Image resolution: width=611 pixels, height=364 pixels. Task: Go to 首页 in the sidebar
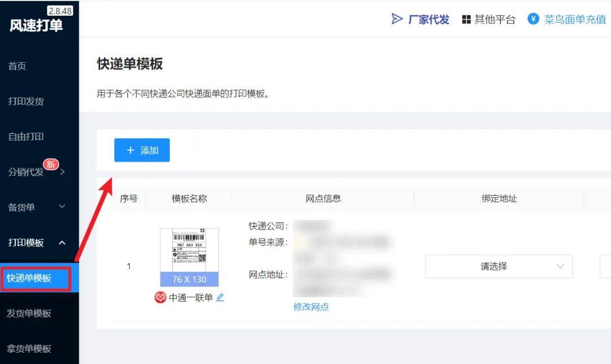(17, 66)
